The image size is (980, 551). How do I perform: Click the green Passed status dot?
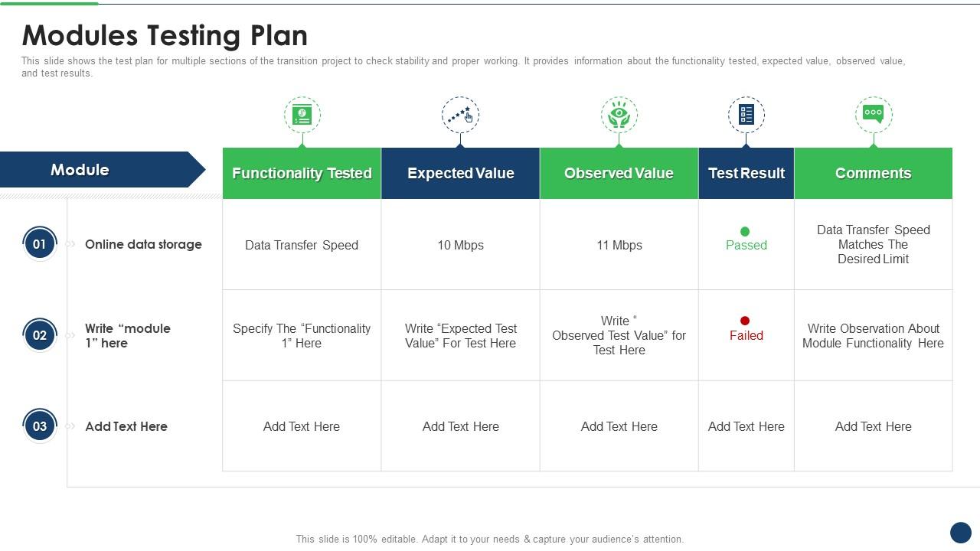point(745,231)
